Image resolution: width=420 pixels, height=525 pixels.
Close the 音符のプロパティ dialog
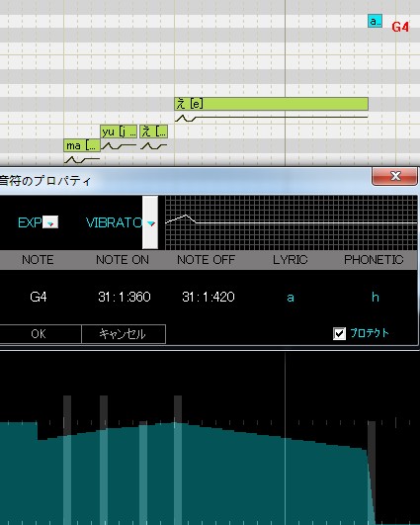pyautogui.click(x=395, y=176)
